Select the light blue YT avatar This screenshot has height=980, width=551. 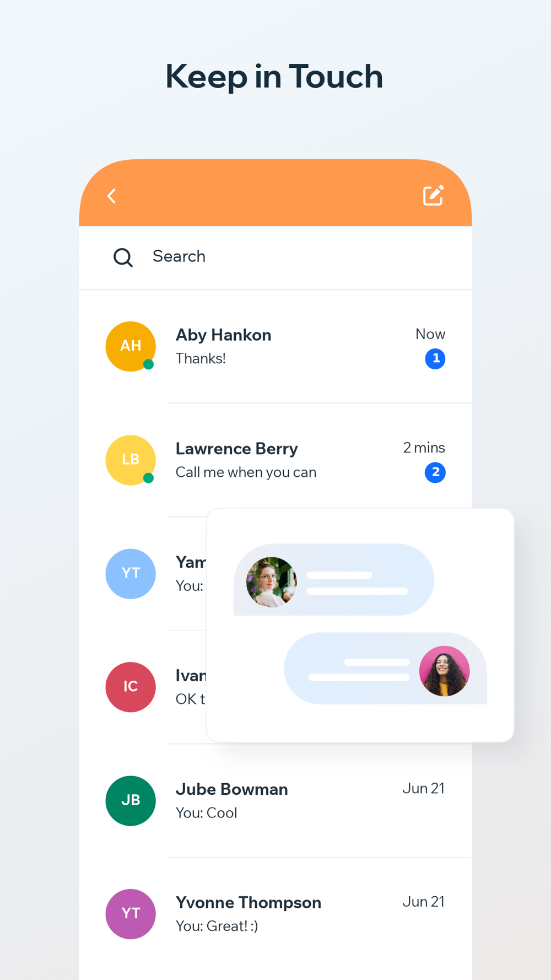point(131,573)
